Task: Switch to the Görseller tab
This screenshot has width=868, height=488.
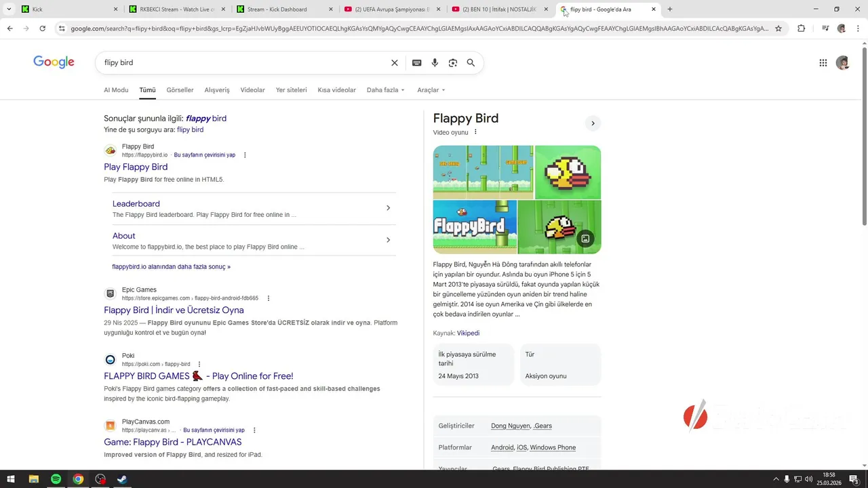Action: pos(180,90)
